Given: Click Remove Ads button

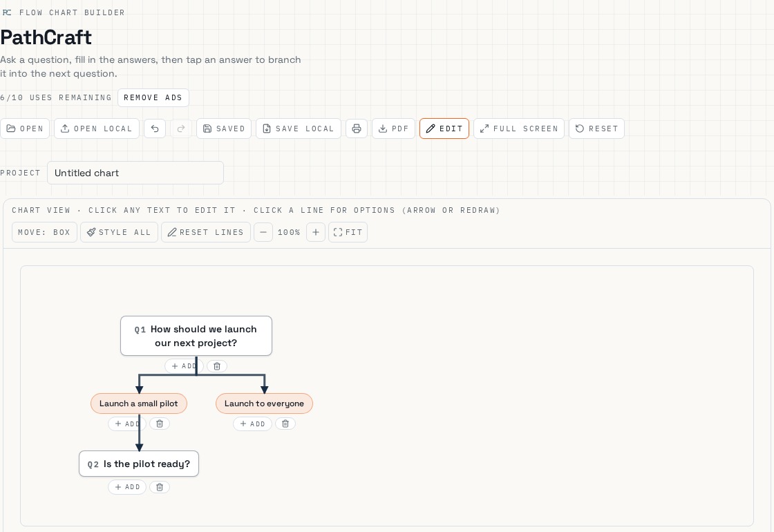Looking at the screenshot, I should coord(153,97).
